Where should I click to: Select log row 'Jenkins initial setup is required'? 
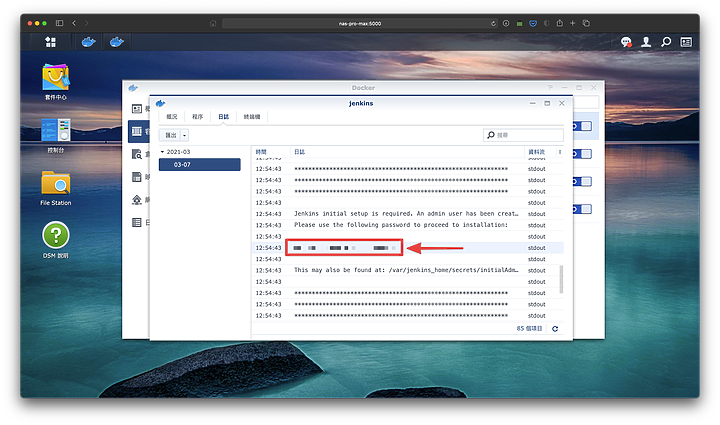[x=408, y=214]
